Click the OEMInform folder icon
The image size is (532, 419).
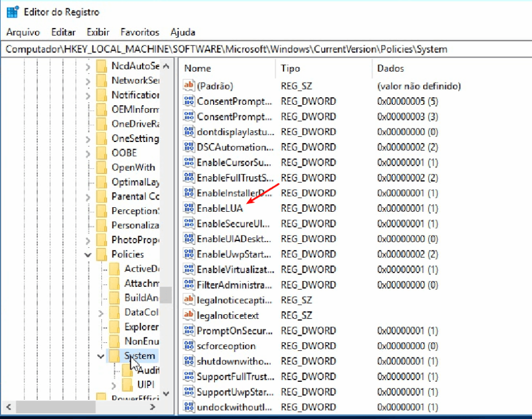(x=101, y=109)
